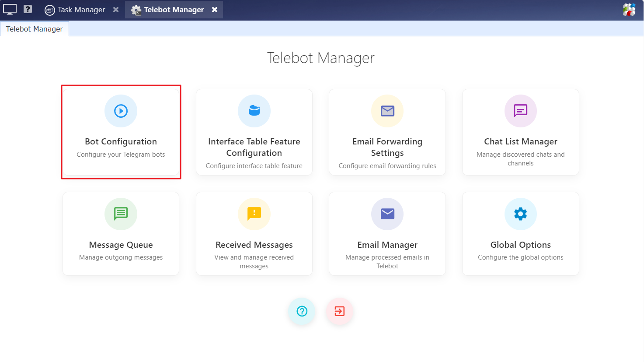Click 'Manage outgoing messages' text
Image resolution: width=644 pixels, height=362 pixels.
pos(121,257)
